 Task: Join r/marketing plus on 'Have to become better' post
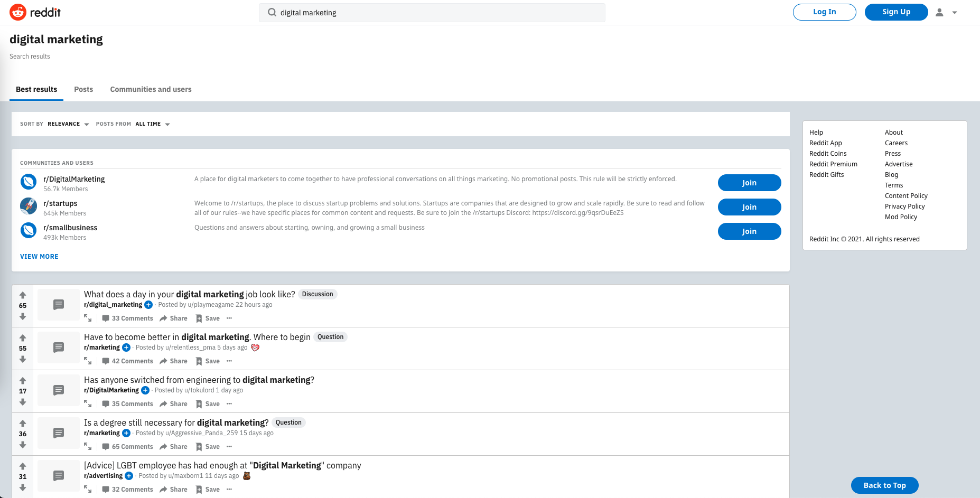pyautogui.click(x=126, y=347)
